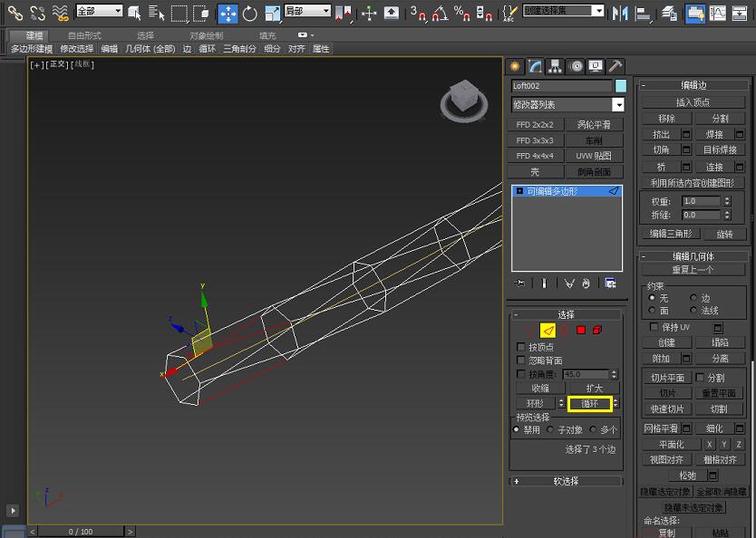Image resolution: width=756 pixels, height=538 pixels.
Task: Select the Select and Move tool
Action: click(x=227, y=13)
